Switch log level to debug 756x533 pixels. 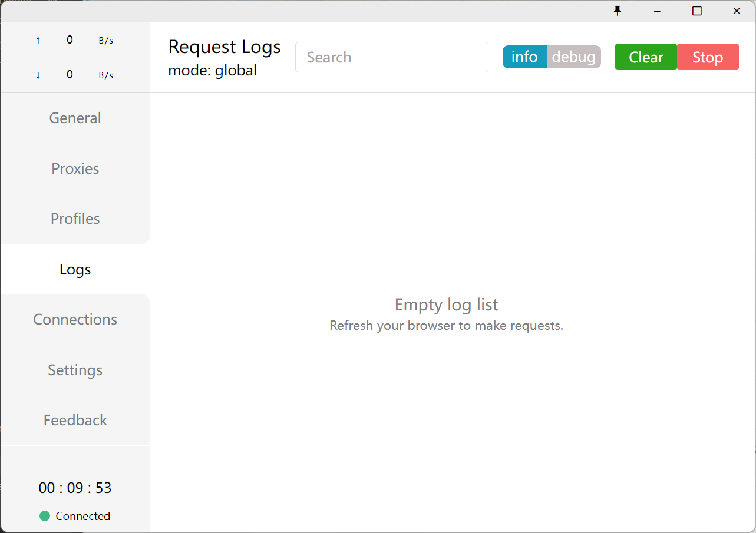tap(573, 57)
